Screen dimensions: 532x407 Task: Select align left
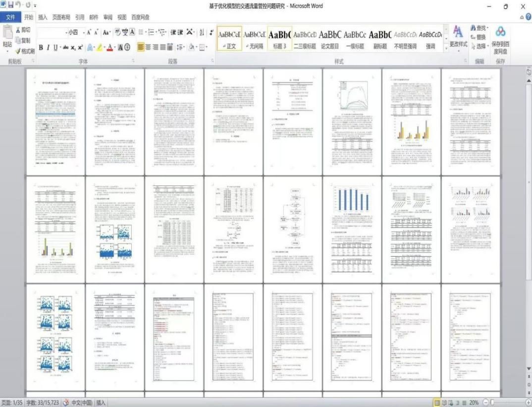[141, 47]
